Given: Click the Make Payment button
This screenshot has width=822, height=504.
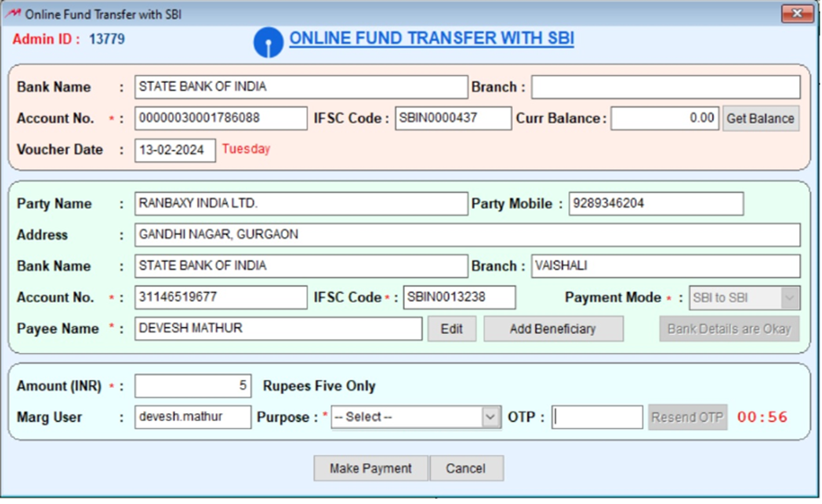Looking at the screenshot, I should (x=371, y=468).
